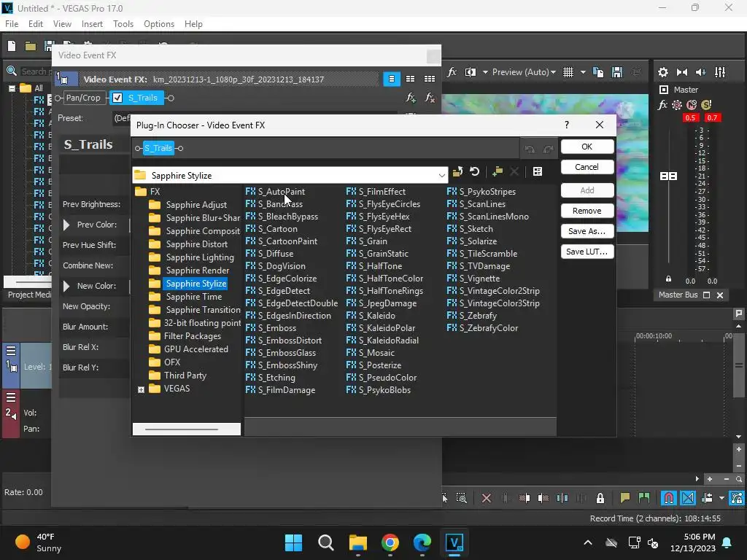Expand Prev Color parameter
This screenshot has height=560, width=747.
tap(66, 225)
